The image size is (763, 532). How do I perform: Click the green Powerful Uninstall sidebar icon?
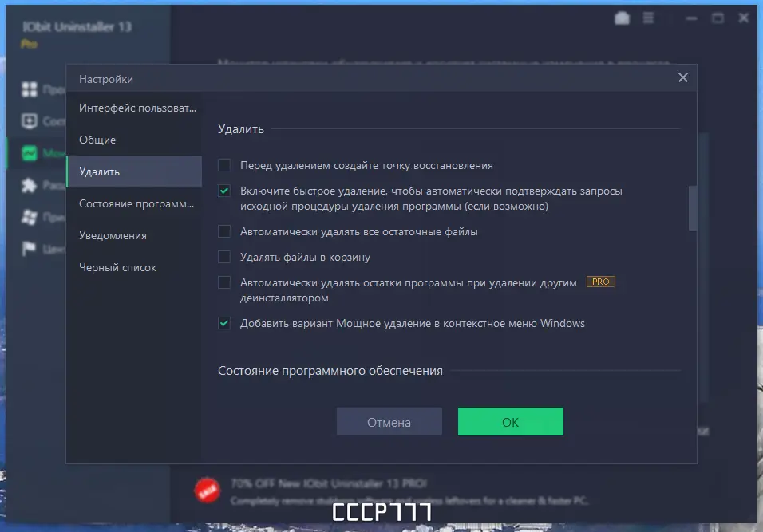click(x=28, y=152)
